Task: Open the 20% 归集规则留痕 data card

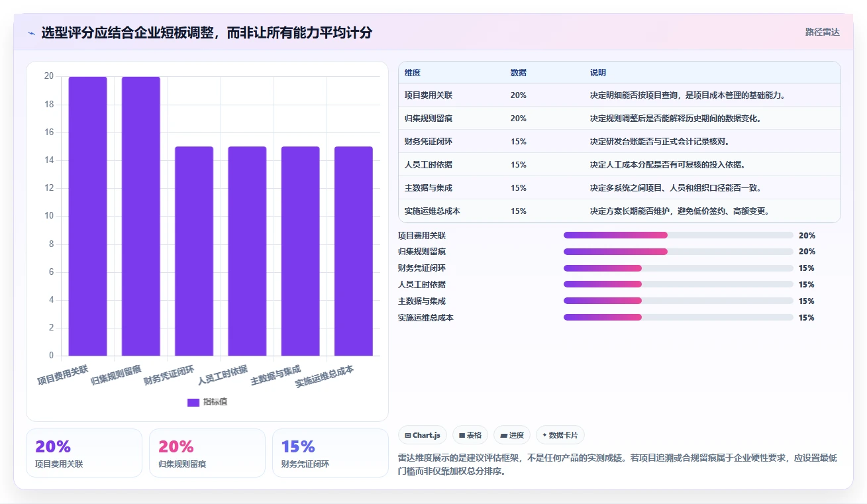Action: (x=207, y=453)
